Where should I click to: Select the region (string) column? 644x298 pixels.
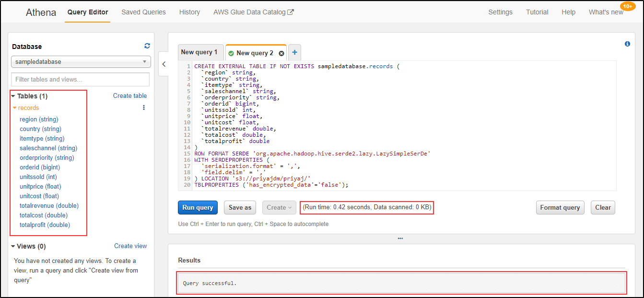39,119
